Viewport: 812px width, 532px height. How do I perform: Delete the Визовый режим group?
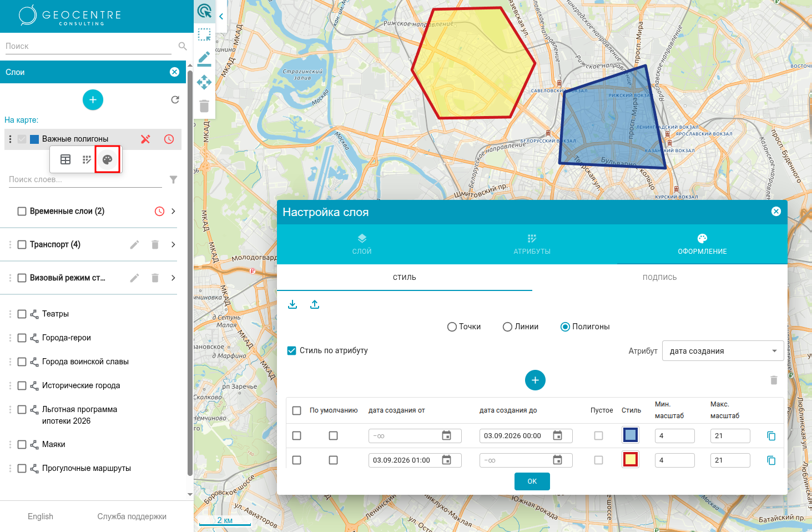click(155, 278)
